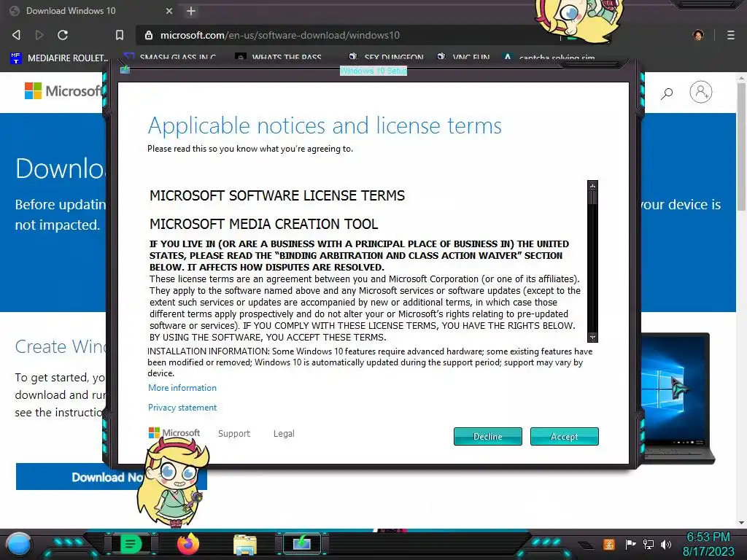This screenshot has height=560, width=747.
Task: Open the MEDIAFIRE ROULET.. bookmark
Action: [x=60, y=58]
